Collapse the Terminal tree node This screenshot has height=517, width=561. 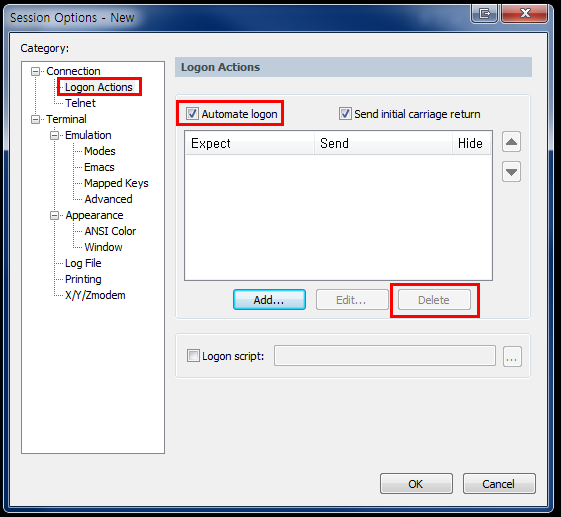pyautogui.click(x=35, y=119)
